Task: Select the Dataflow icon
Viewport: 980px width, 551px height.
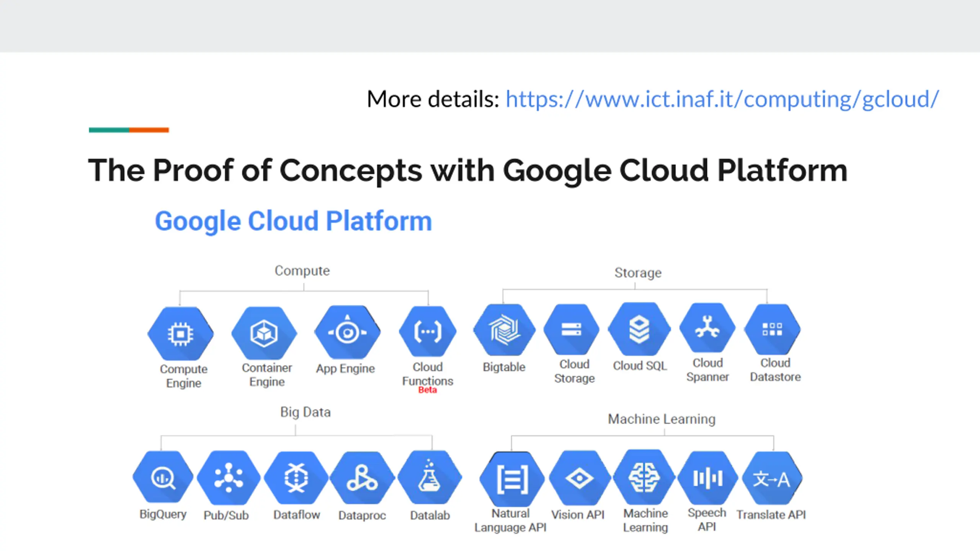Action: [x=296, y=478]
